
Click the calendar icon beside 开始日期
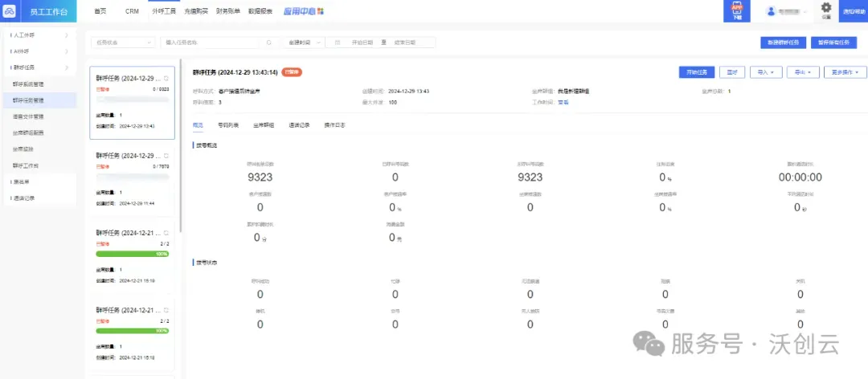[338, 43]
